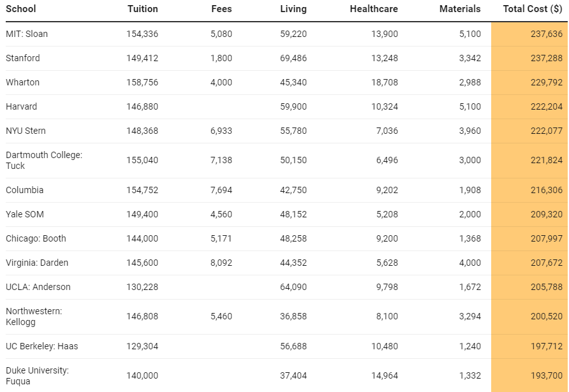Select the MIT: Sloan school name
This screenshot has width=569, height=392.
(27, 34)
